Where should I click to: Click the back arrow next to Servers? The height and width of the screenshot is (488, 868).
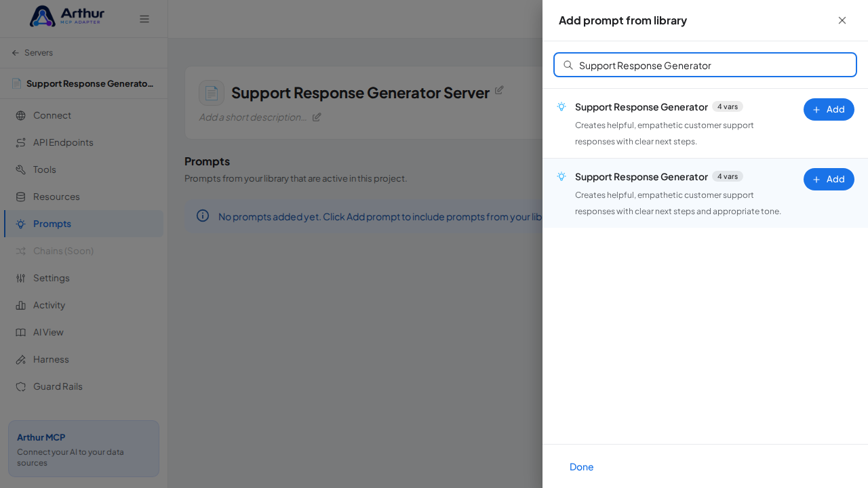tap(16, 53)
